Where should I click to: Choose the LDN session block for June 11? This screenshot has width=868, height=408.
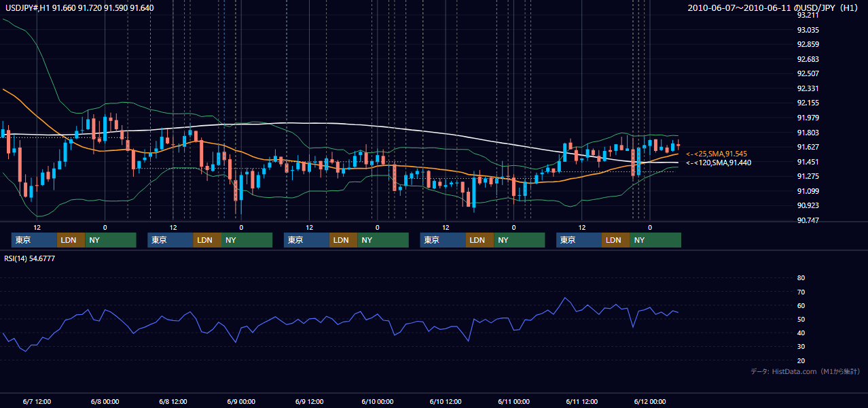[x=615, y=240]
